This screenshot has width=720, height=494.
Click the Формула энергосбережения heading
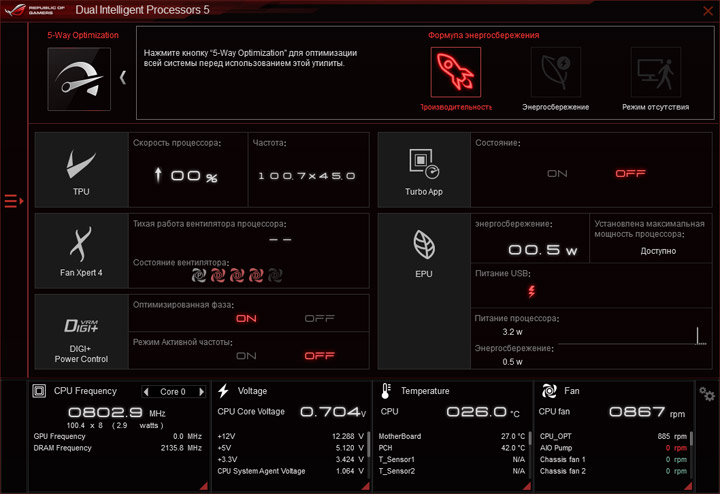[x=484, y=35]
